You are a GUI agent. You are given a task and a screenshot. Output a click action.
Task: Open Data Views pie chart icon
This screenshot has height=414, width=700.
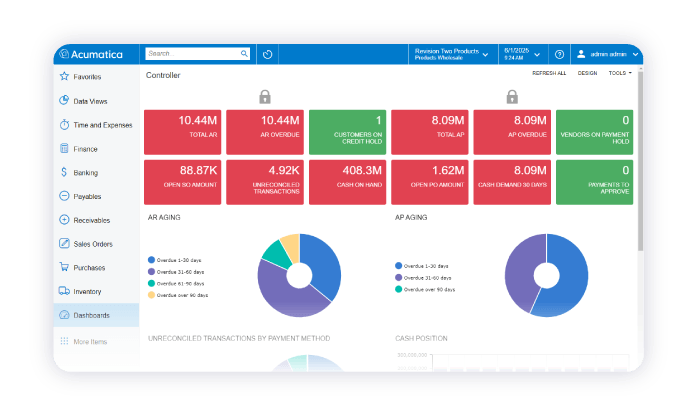click(64, 100)
